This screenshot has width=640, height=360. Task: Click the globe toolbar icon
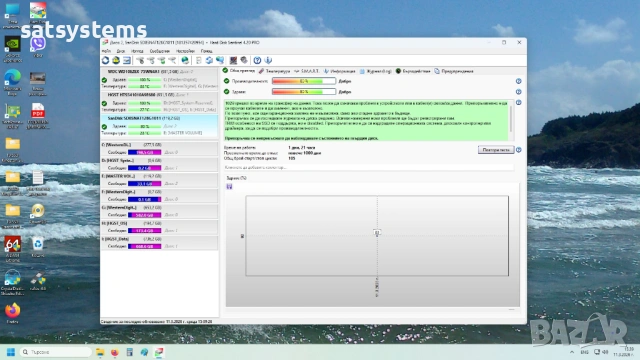185,60
